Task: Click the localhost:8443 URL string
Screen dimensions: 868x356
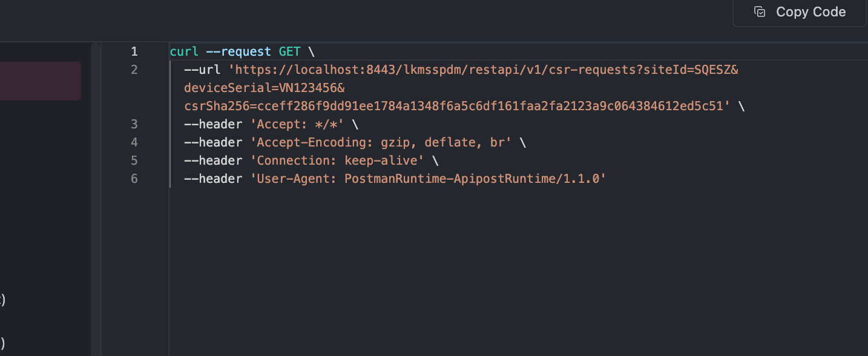Action: click(x=483, y=70)
